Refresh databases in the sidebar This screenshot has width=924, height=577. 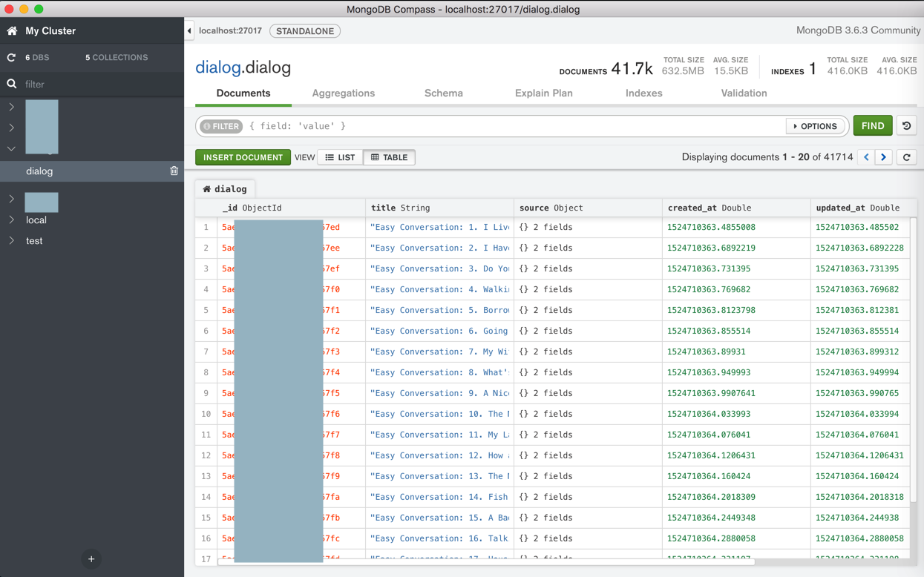[11, 57]
